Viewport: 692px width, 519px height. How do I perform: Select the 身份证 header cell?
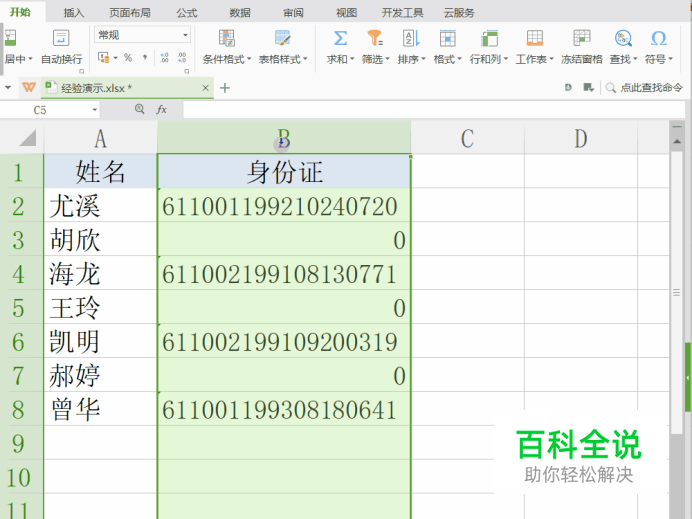pyautogui.click(x=284, y=172)
